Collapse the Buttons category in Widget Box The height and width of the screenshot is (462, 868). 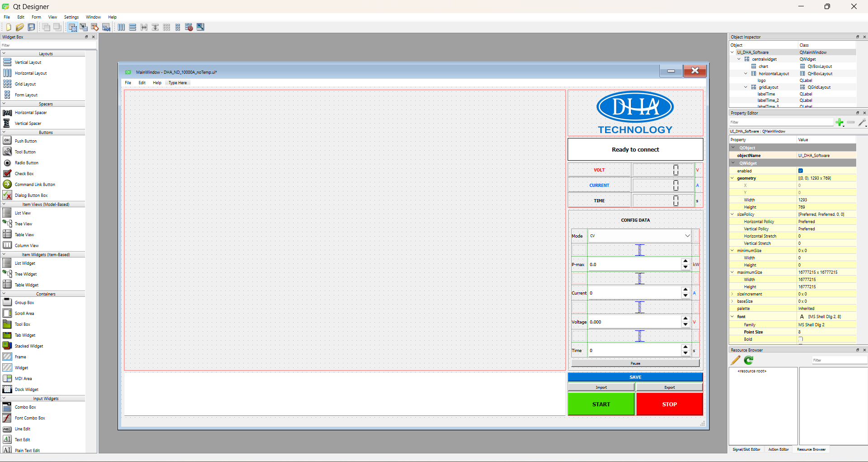pyautogui.click(x=4, y=133)
